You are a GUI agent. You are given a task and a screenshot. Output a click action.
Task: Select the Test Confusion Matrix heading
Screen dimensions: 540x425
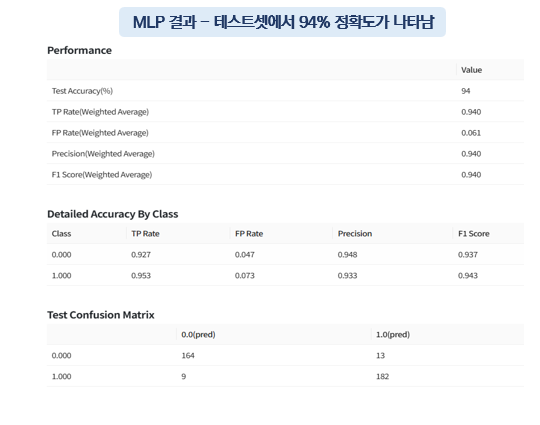101,315
